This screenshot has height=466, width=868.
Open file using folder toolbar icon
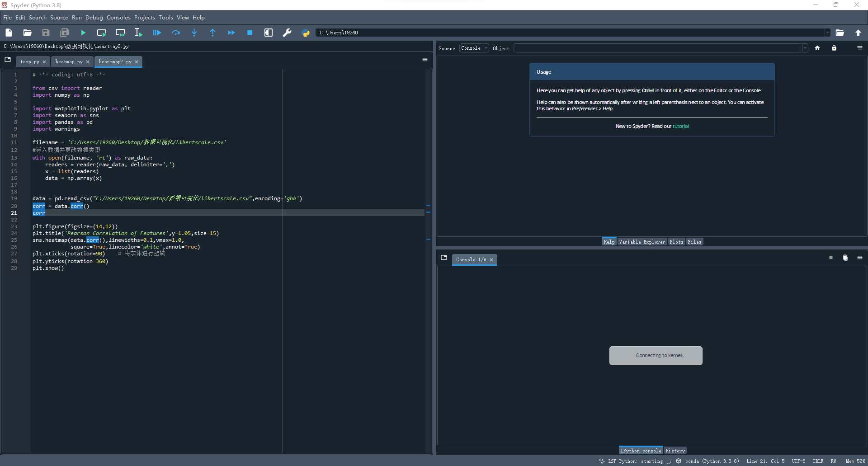point(27,33)
